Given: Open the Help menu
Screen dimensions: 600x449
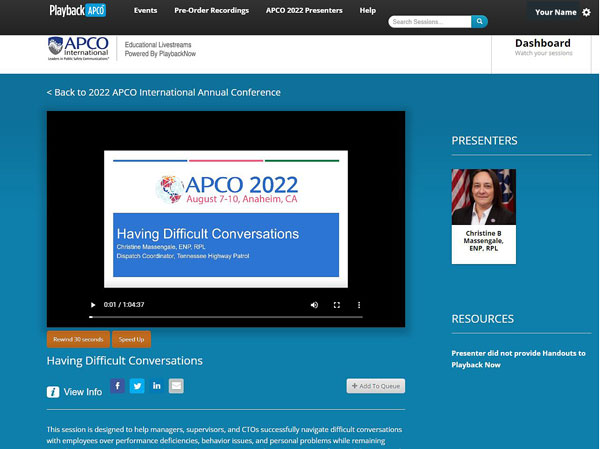Looking at the screenshot, I should tap(368, 10).
